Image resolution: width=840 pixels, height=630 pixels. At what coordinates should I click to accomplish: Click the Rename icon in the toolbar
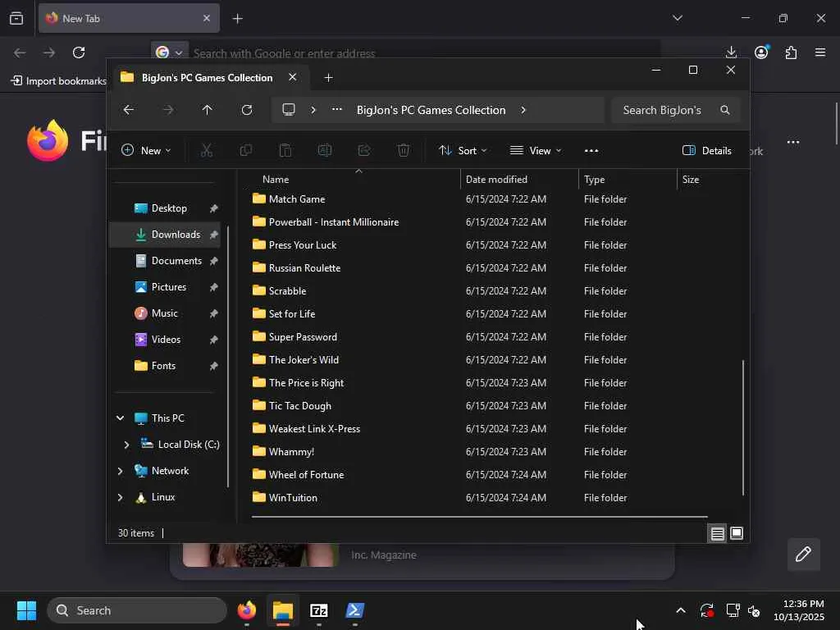click(x=325, y=151)
